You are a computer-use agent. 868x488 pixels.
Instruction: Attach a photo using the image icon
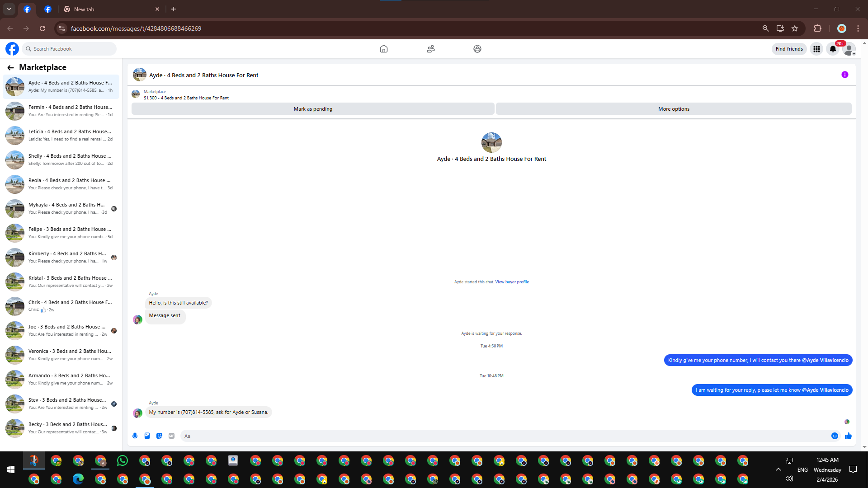click(x=147, y=436)
